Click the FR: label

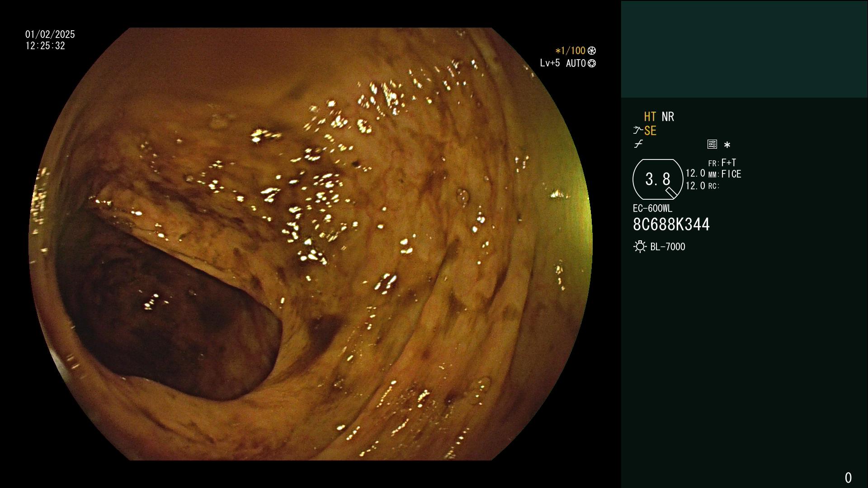[713, 164]
